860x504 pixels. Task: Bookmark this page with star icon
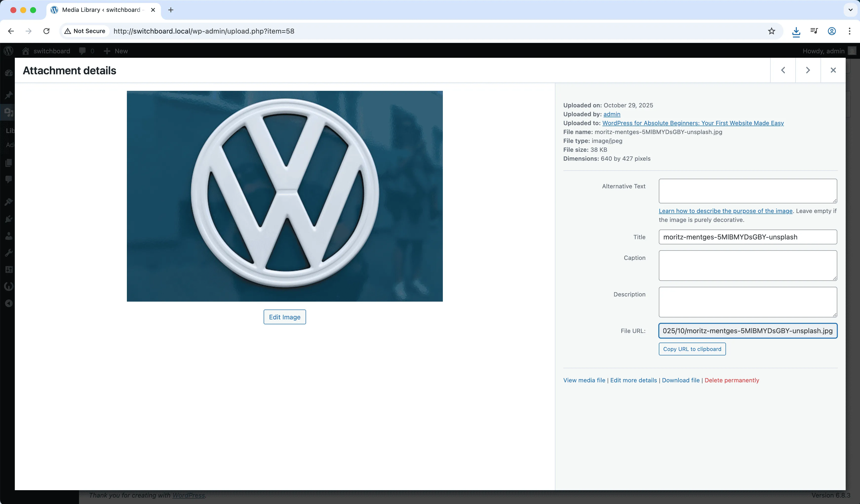click(x=771, y=31)
